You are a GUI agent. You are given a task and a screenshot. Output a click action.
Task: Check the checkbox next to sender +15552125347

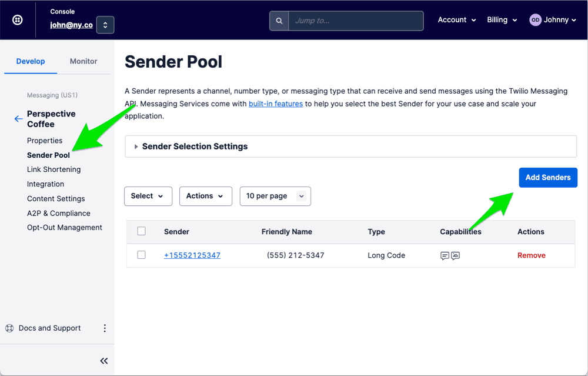141,255
